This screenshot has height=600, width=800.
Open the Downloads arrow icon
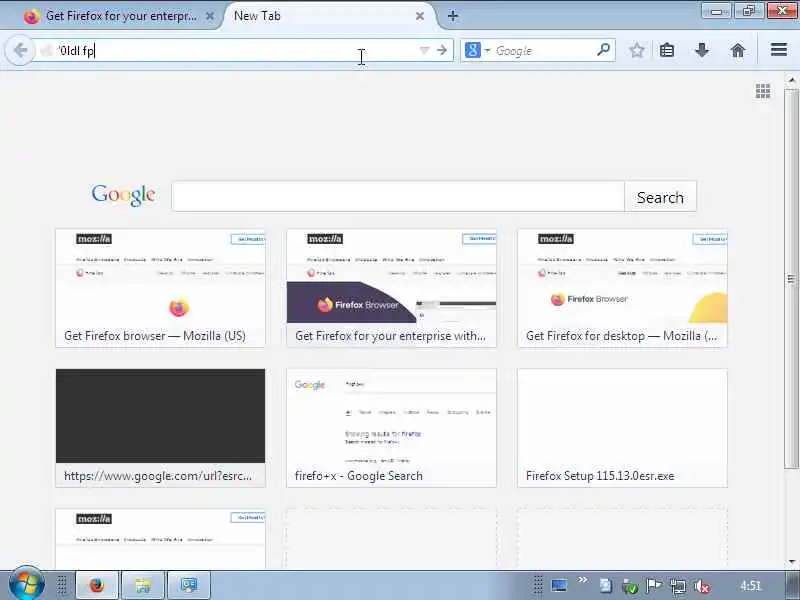coord(702,50)
